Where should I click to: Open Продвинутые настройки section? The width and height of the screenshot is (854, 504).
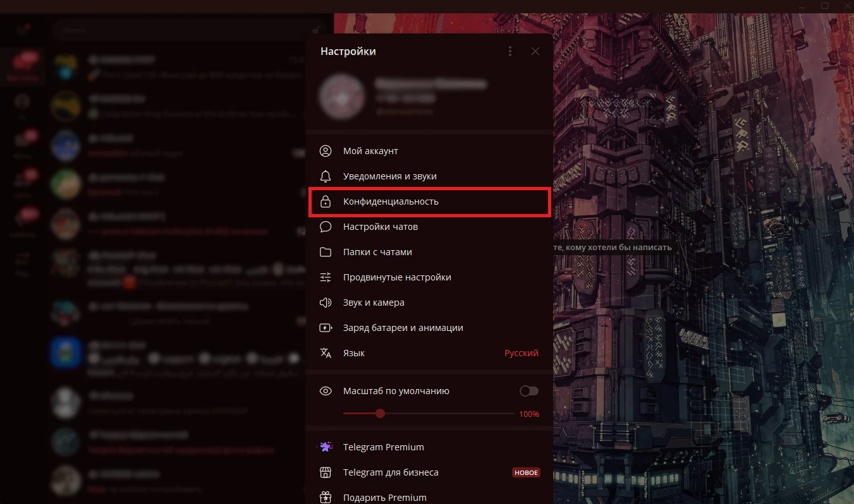click(x=429, y=277)
